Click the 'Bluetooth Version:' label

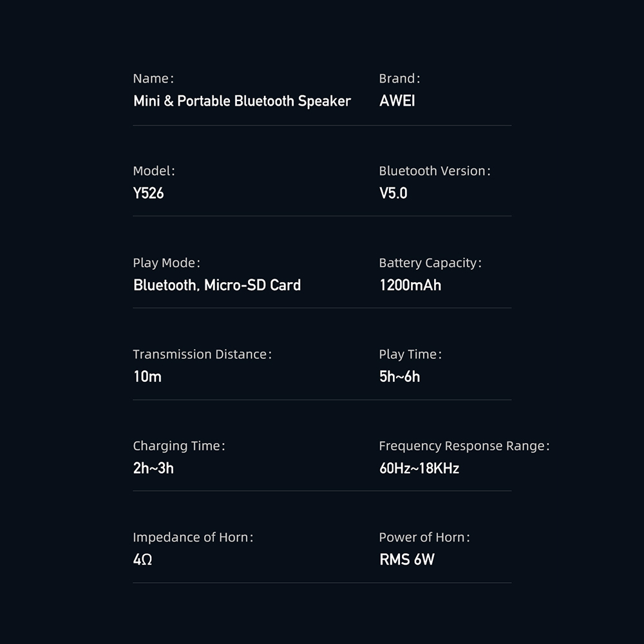[x=435, y=171]
